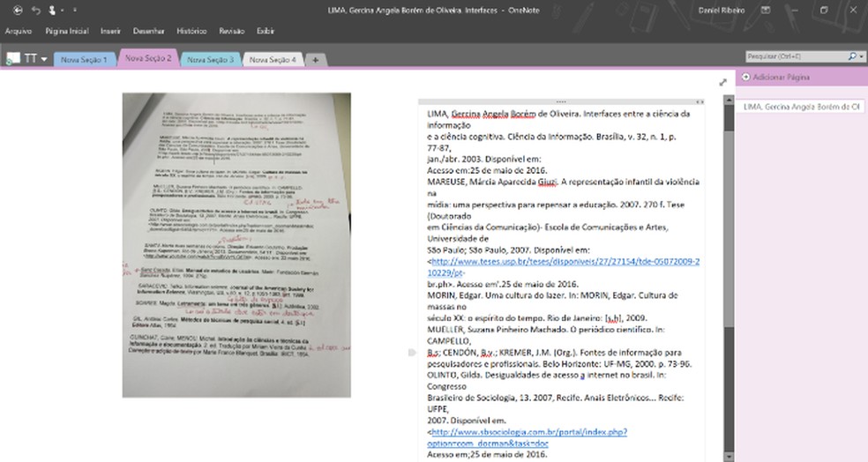Switch to Nova Seção 1 tab

pos(84,59)
